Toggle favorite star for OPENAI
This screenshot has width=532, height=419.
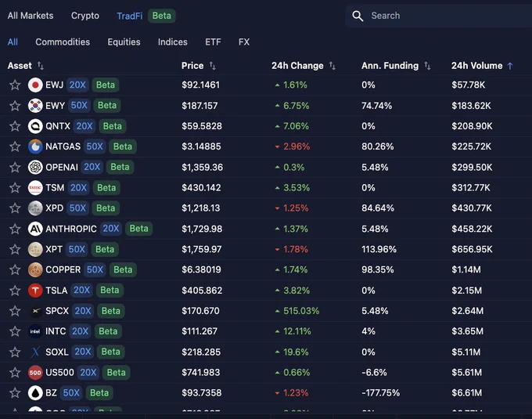[15, 167]
